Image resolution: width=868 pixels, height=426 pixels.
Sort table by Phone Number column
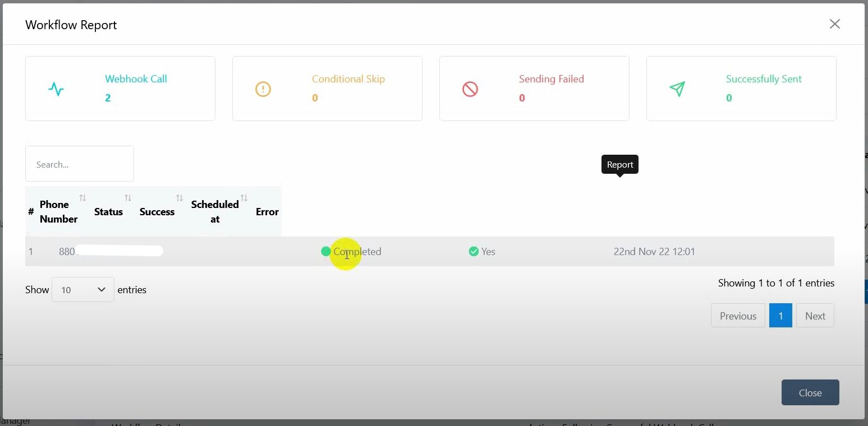coord(59,211)
